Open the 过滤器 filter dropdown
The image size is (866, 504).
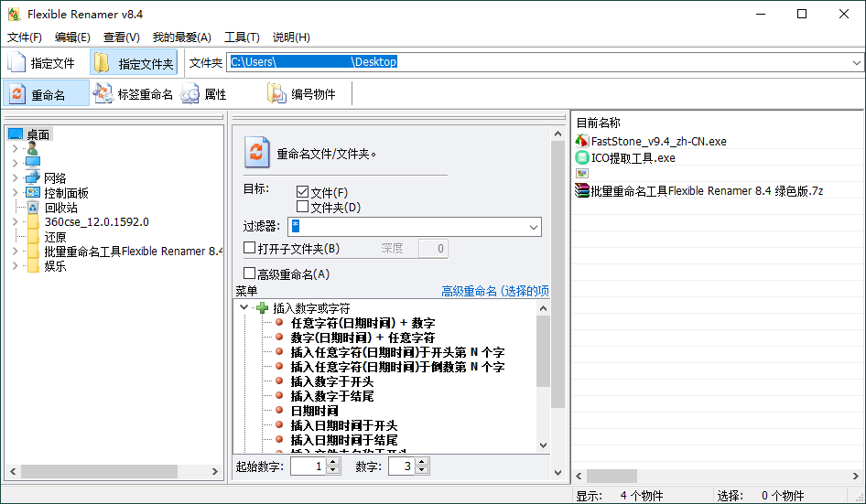pos(533,228)
